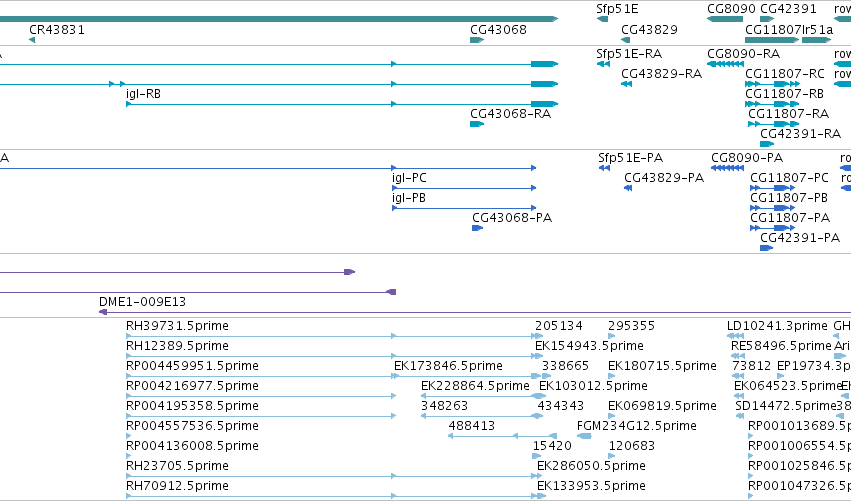The image size is (851, 501).
Task: Click the CG43068-RA transcript label
Action: tap(510, 114)
